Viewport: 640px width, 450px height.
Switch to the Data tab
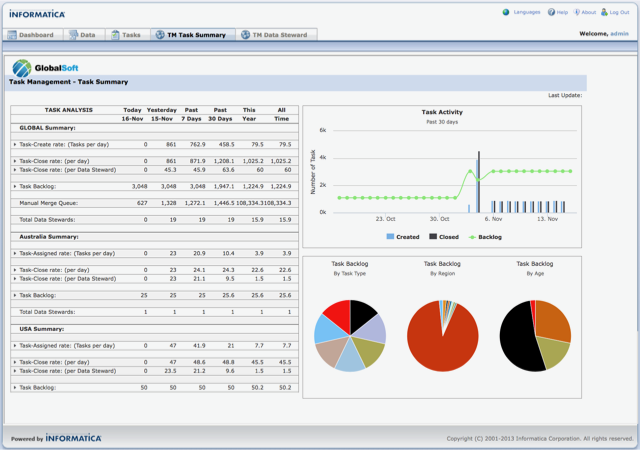click(x=84, y=35)
